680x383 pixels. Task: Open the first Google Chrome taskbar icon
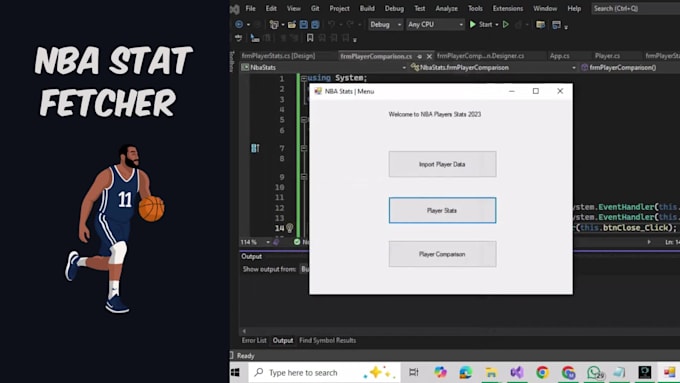pyautogui.click(x=542, y=372)
